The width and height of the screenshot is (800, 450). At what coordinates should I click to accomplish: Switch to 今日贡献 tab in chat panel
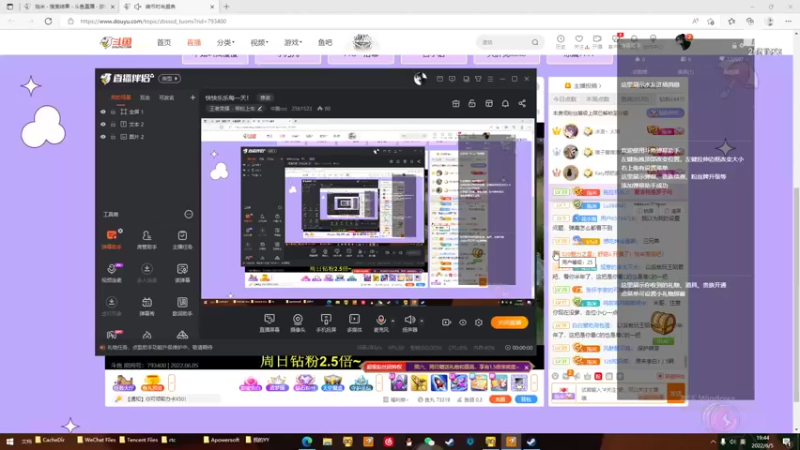click(565, 99)
